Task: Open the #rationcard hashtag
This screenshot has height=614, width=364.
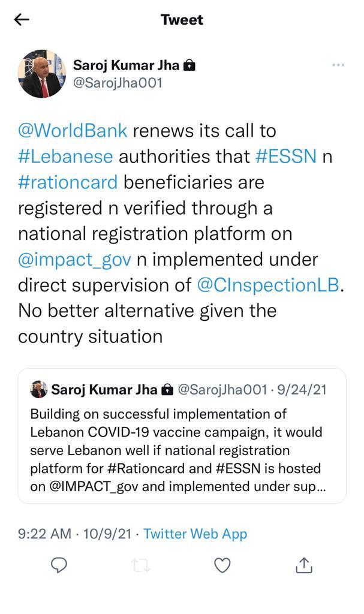Action: click(68, 182)
